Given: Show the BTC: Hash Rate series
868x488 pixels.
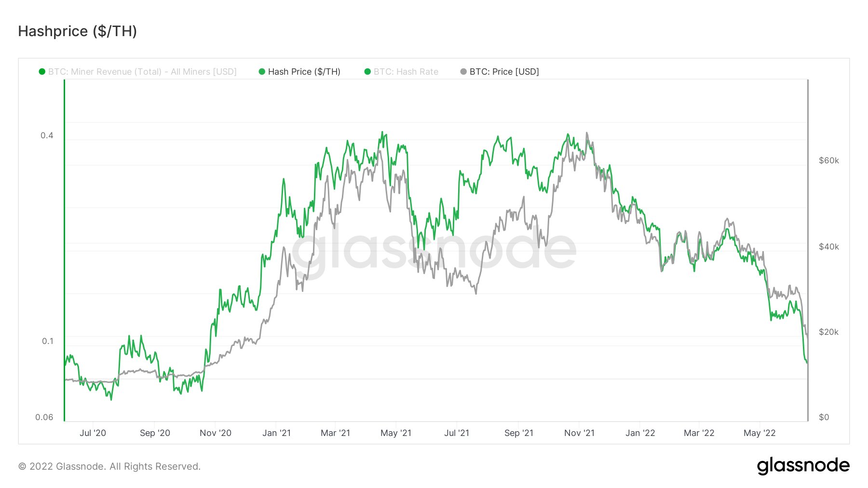Looking at the screenshot, I should point(406,72).
